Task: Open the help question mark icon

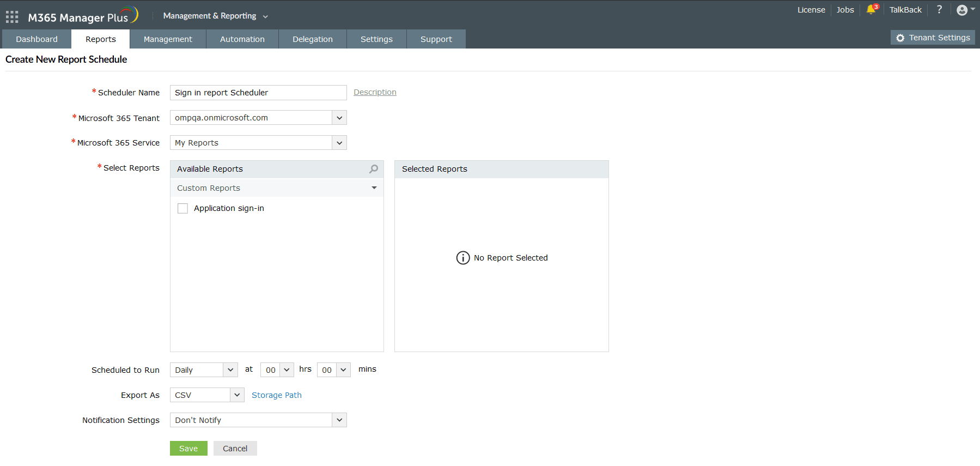Action: pyautogui.click(x=939, y=9)
